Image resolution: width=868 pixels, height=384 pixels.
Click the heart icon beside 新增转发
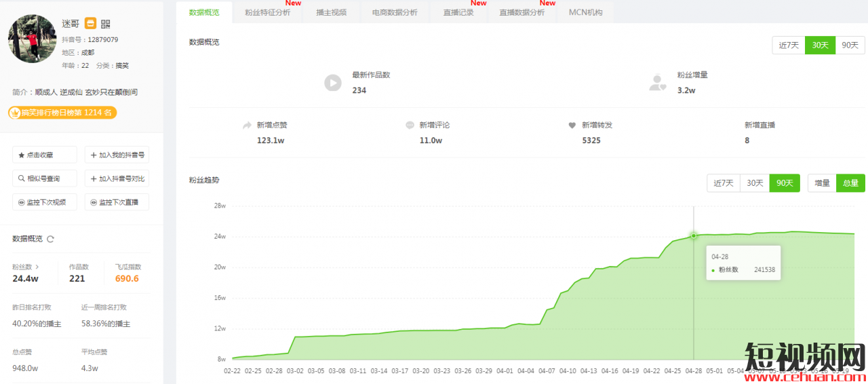coord(572,126)
